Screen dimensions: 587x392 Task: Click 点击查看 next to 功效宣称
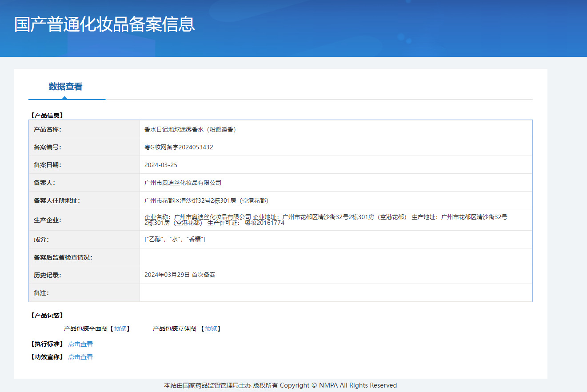(x=80, y=357)
